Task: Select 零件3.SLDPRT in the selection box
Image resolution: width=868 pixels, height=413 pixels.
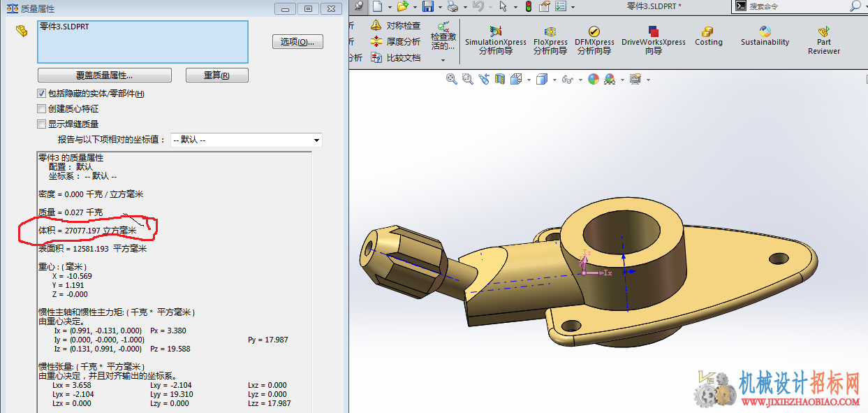Action: click(x=64, y=27)
